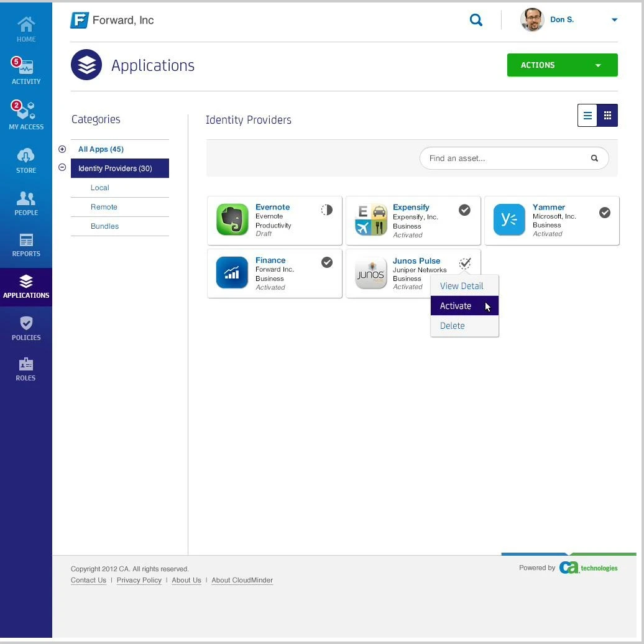Click the Evernote app icon
The image size is (644, 644).
(232, 219)
